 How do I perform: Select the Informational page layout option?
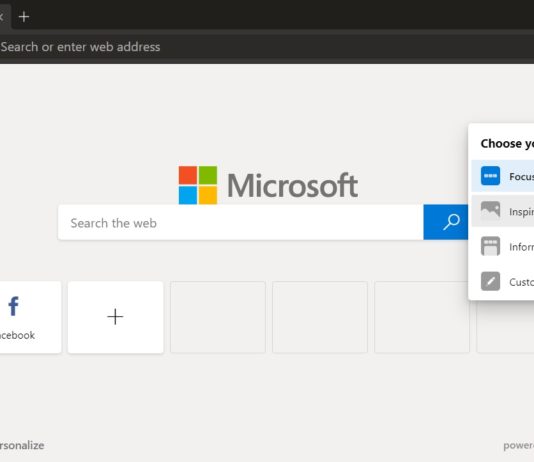pyautogui.click(x=503, y=246)
